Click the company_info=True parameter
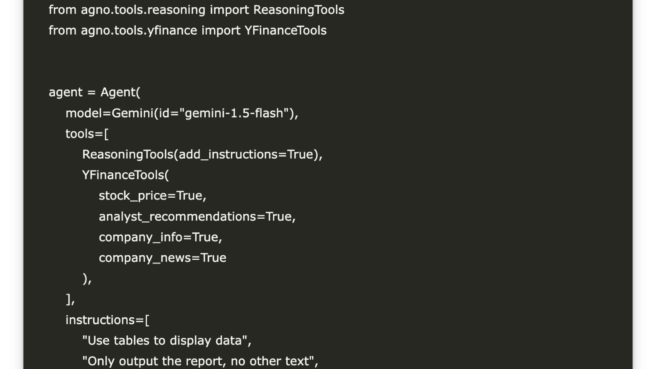Viewport: 656px width, 369px height. (160, 237)
